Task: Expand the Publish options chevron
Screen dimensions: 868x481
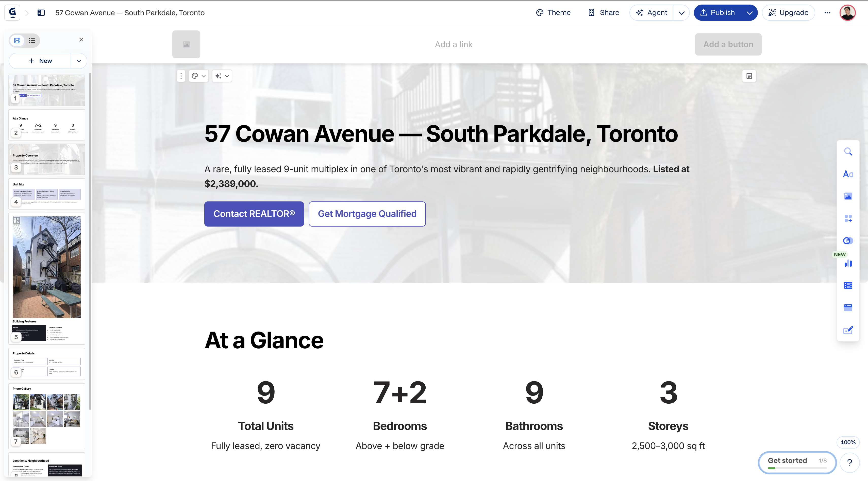Action: point(749,13)
